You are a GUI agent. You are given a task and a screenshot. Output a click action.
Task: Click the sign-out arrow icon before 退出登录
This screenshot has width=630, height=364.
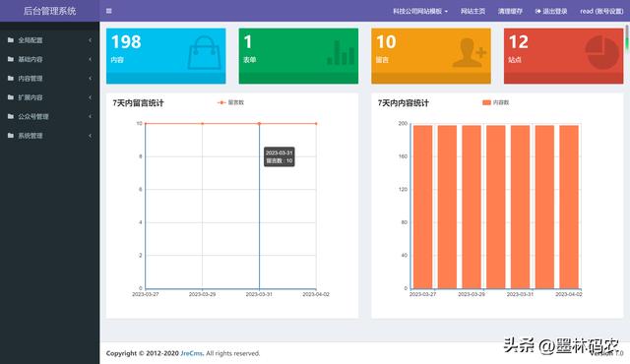pyautogui.click(x=538, y=11)
